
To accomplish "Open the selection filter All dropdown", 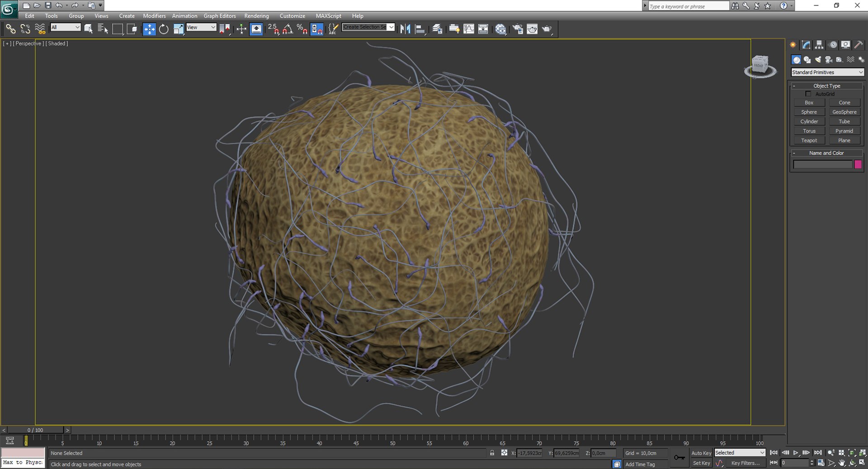I will pyautogui.click(x=65, y=28).
